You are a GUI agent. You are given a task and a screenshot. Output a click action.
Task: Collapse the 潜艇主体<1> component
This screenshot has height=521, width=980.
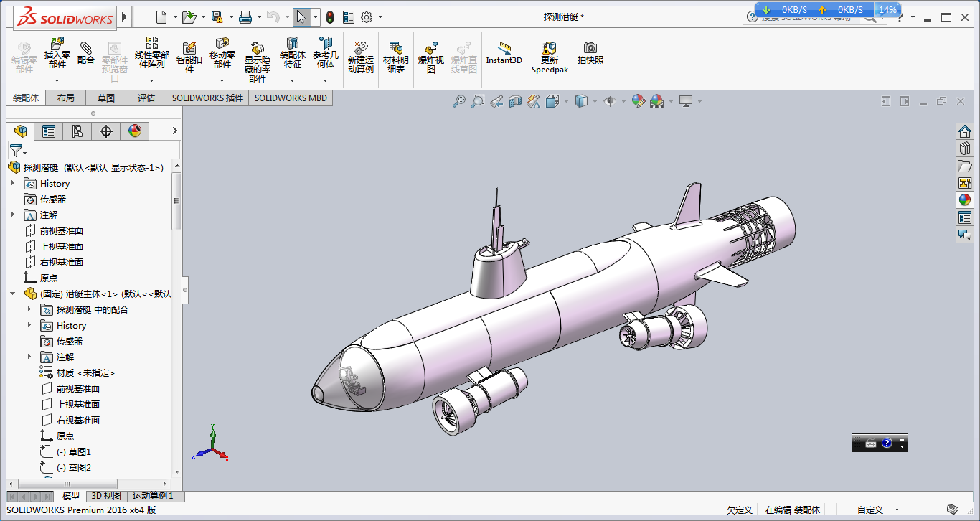(x=13, y=294)
